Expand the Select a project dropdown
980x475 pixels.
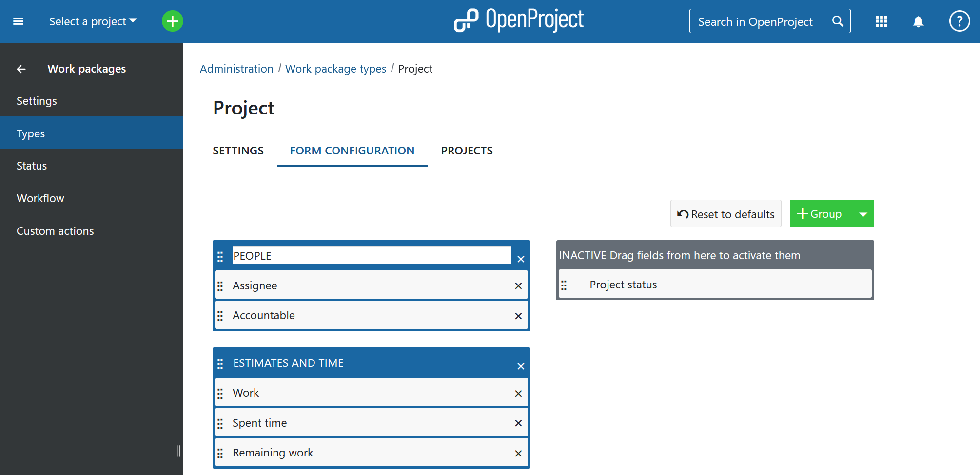click(x=93, y=21)
